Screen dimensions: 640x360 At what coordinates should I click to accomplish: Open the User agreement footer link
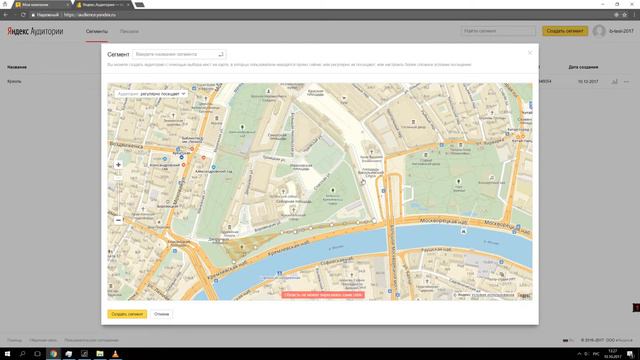91,340
